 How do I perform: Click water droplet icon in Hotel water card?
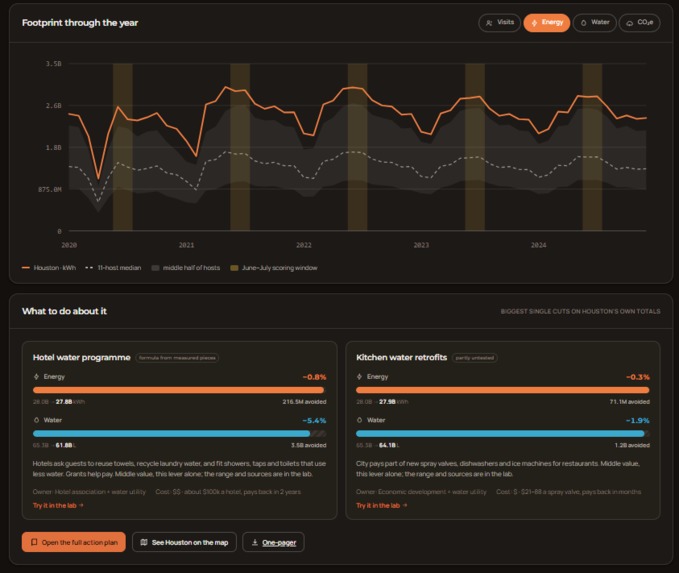click(36, 420)
